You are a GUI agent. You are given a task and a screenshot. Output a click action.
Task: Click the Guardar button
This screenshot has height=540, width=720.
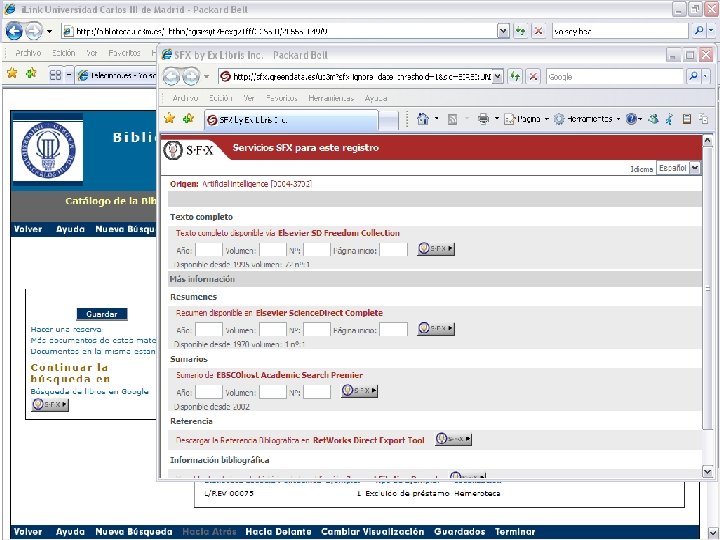coord(102,314)
